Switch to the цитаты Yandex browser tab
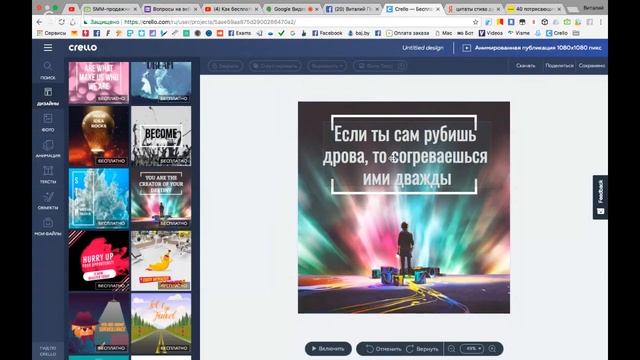640x360 pixels. (473, 9)
